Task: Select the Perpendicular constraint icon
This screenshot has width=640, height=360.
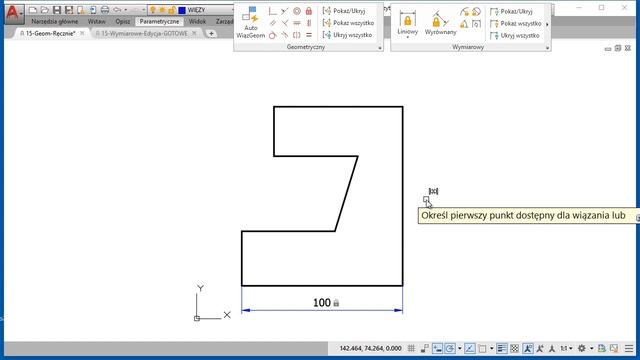Action: [x=285, y=23]
